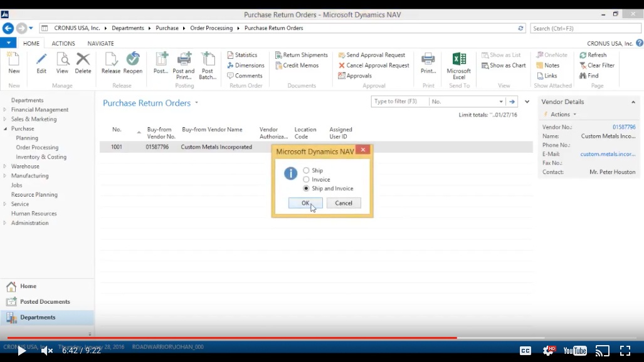Image resolution: width=644 pixels, height=362 pixels.
Task: Click Refresh in Page group
Action: click(x=593, y=55)
